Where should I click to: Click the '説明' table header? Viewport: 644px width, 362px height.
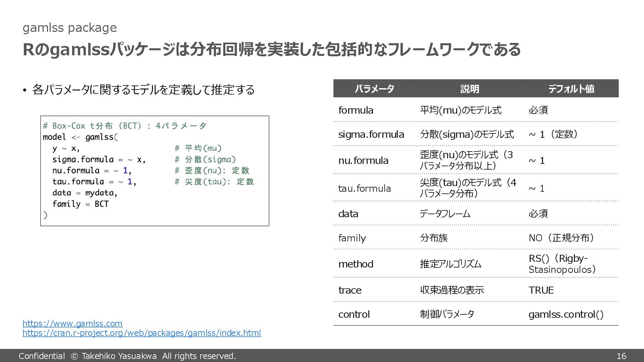click(x=469, y=89)
